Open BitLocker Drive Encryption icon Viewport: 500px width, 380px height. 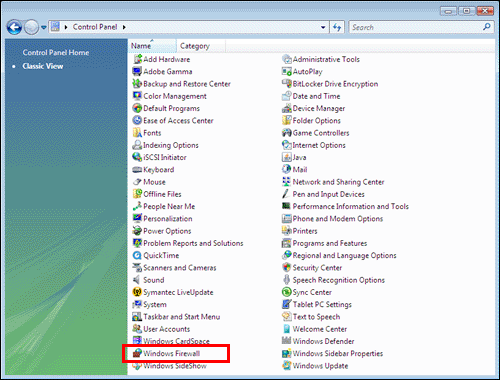(x=287, y=84)
